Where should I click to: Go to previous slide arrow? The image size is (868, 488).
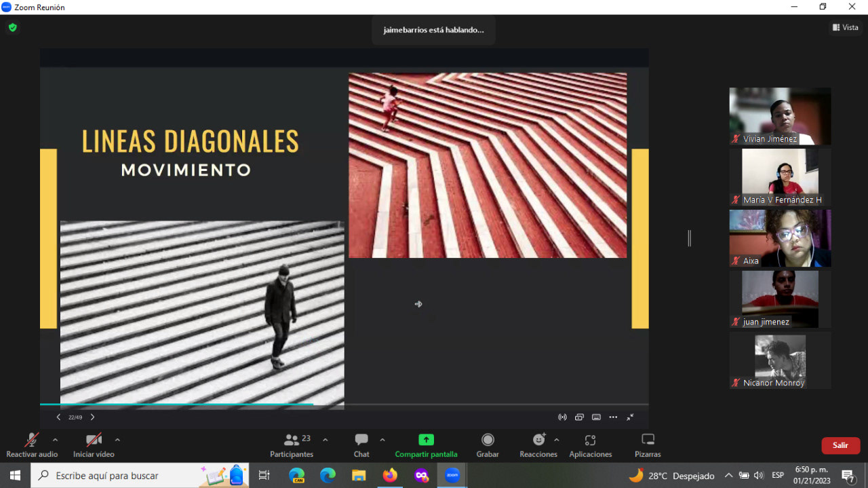click(58, 417)
